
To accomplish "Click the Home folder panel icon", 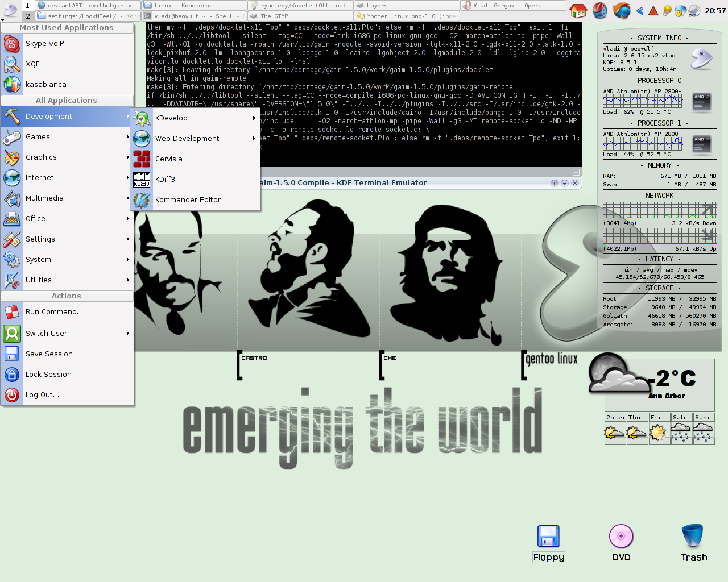I will (578, 10).
